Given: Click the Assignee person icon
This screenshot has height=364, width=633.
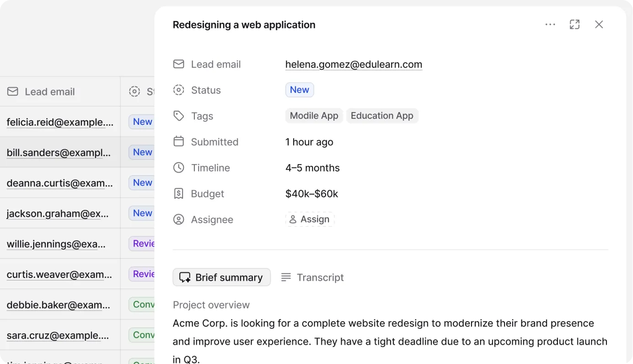Looking at the screenshot, I should click(x=178, y=219).
